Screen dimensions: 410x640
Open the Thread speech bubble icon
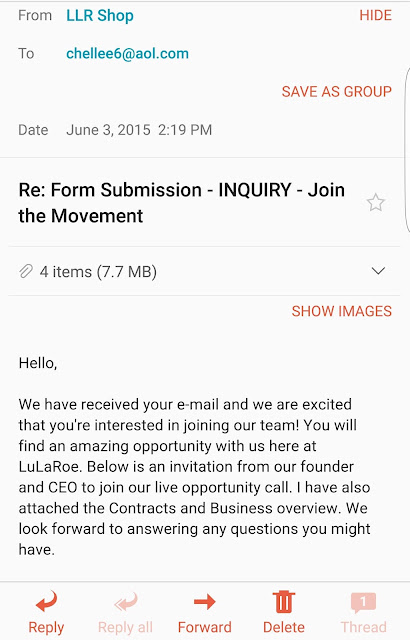tap(363, 602)
